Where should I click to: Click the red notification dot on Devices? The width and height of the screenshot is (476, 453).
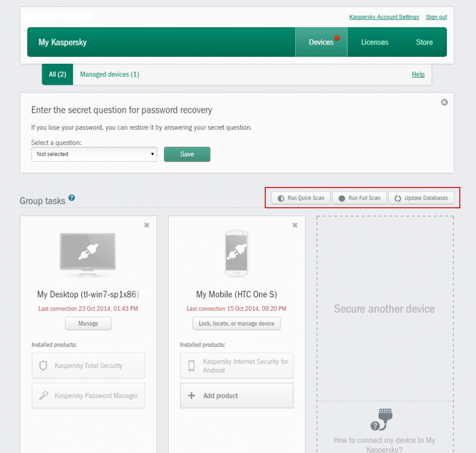[337, 38]
